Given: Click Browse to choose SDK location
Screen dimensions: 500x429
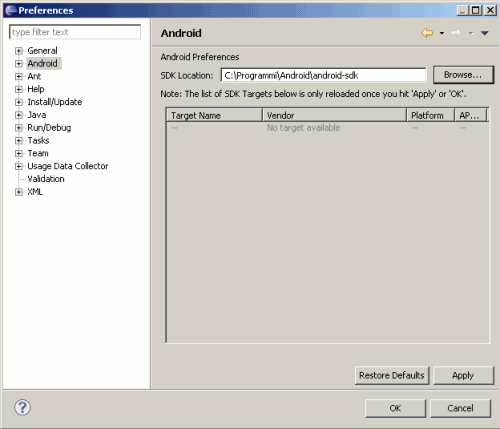Looking at the screenshot, I should (463, 75).
